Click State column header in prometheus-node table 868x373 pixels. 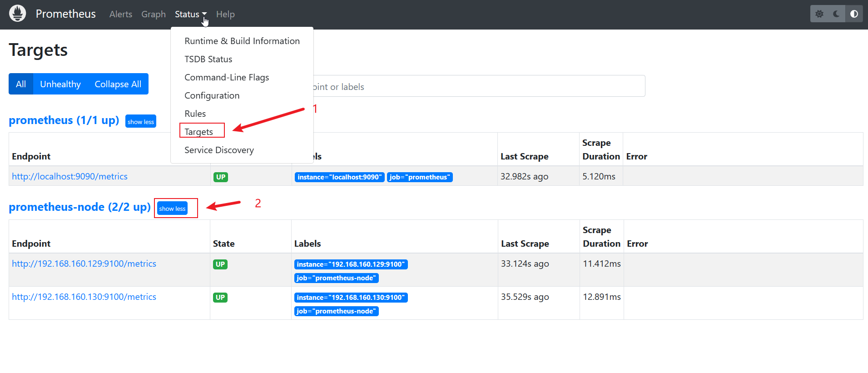(x=224, y=244)
